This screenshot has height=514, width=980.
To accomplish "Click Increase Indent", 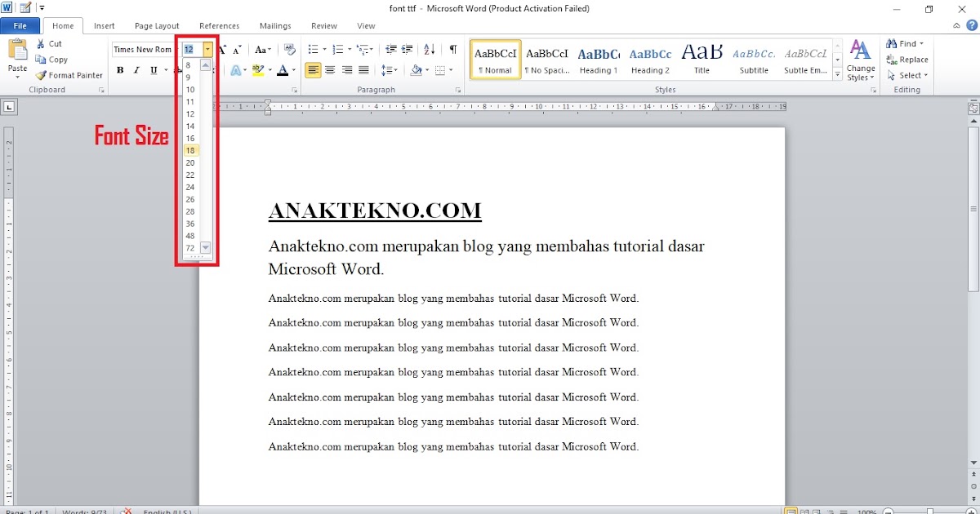I will pos(408,50).
